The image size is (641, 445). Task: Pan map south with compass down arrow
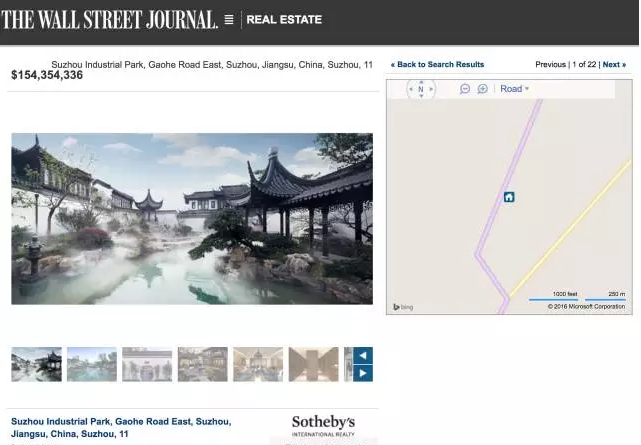coord(421,96)
